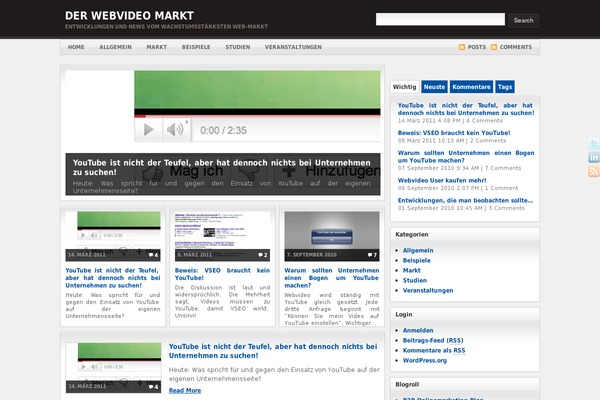Image resolution: width=600 pixels, height=400 pixels.
Task: Open sidebar link 'Entwicklungen, die man beobachten sollte'
Action: tap(465, 200)
